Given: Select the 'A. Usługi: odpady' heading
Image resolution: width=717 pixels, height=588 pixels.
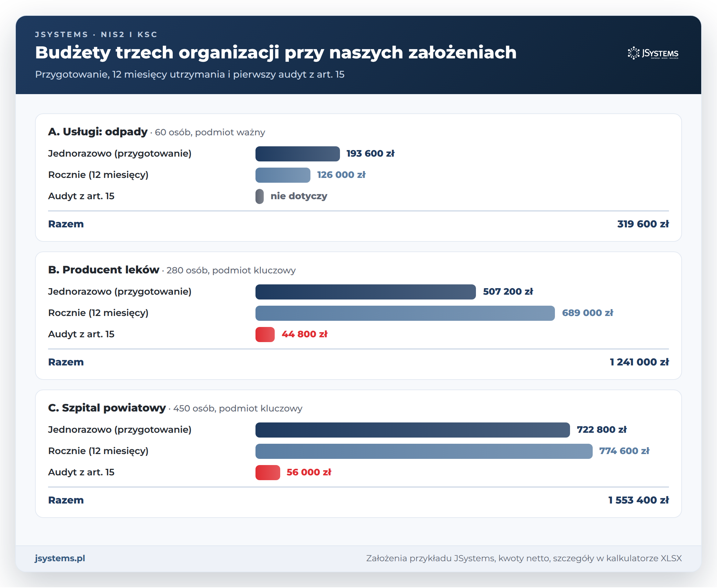Looking at the screenshot, I should click(98, 132).
